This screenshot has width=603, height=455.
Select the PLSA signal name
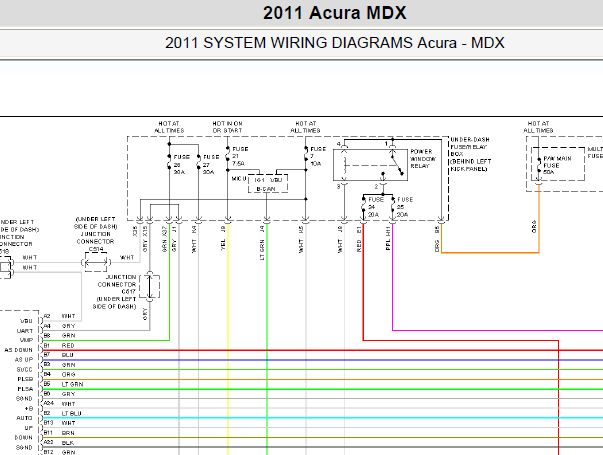coord(25,389)
